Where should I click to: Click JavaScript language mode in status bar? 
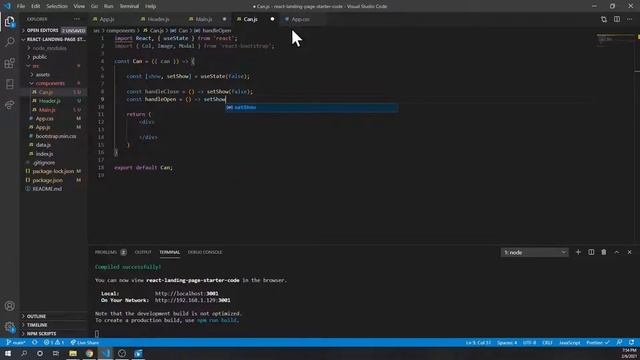(x=569, y=342)
